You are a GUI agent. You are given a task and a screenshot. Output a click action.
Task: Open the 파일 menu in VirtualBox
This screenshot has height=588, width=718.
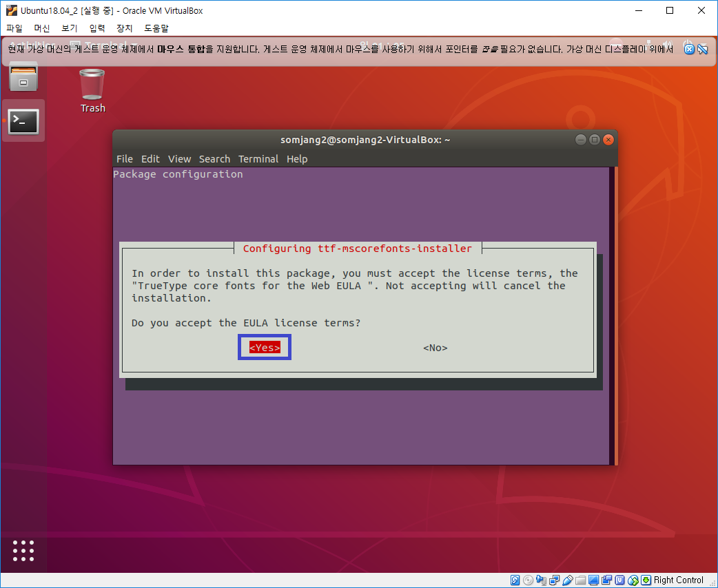(x=14, y=28)
